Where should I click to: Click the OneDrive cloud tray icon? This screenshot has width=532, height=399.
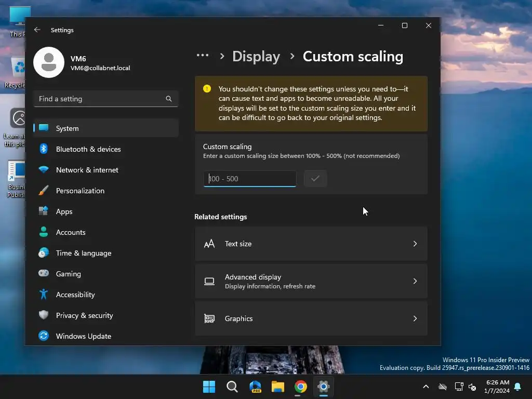click(x=443, y=387)
